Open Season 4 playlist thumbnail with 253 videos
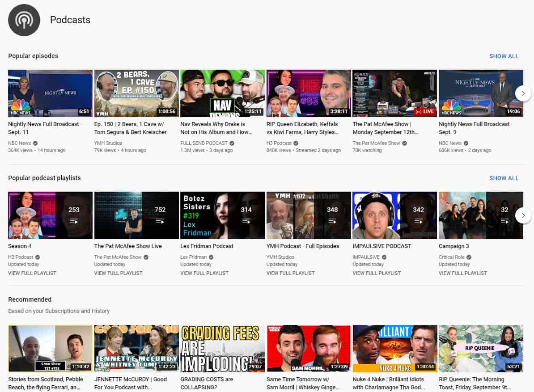This screenshot has width=534, height=392. 50,215
